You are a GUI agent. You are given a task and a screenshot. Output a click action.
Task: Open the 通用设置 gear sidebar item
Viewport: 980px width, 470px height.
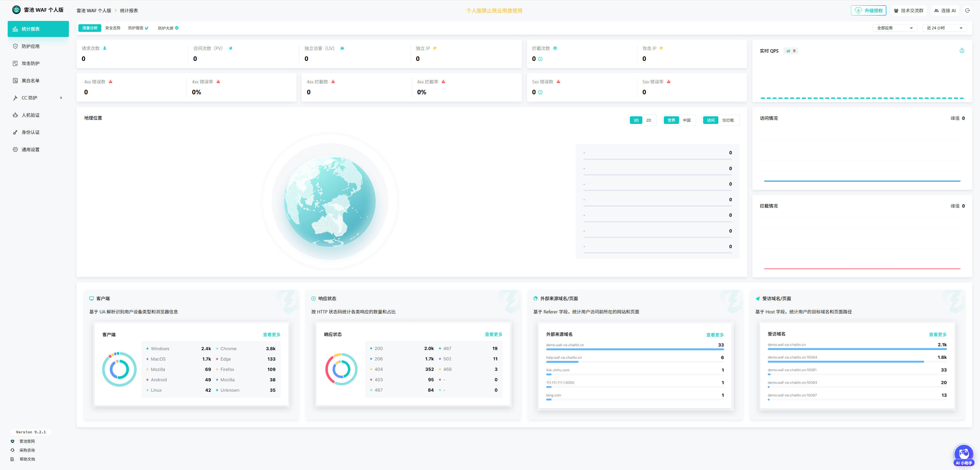30,150
